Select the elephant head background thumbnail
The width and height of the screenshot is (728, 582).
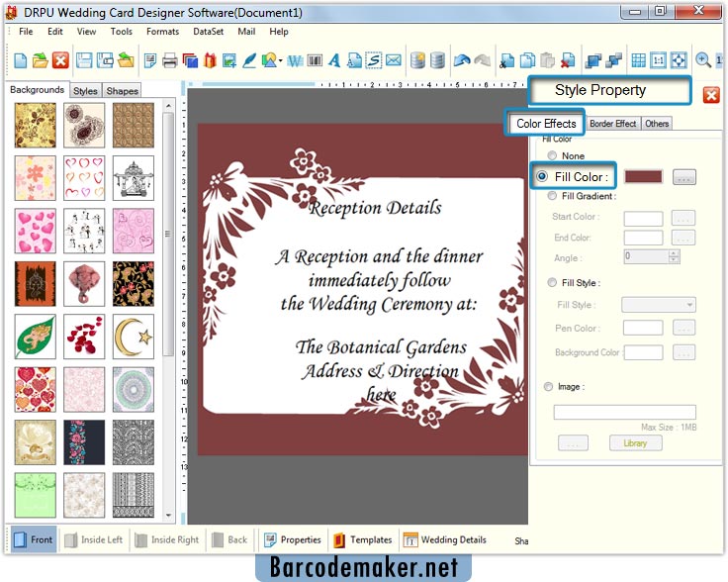coord(84,283)
